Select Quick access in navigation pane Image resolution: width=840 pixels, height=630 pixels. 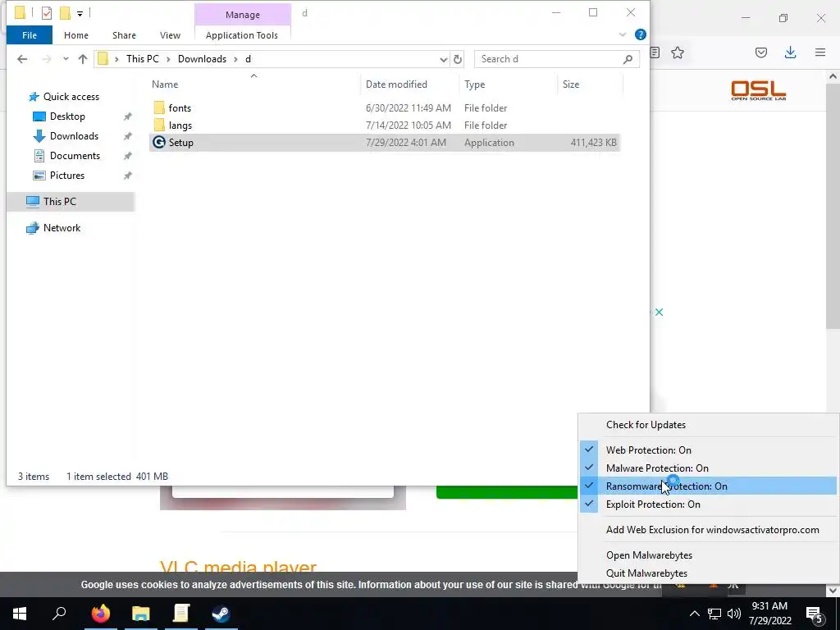point(71,97)
